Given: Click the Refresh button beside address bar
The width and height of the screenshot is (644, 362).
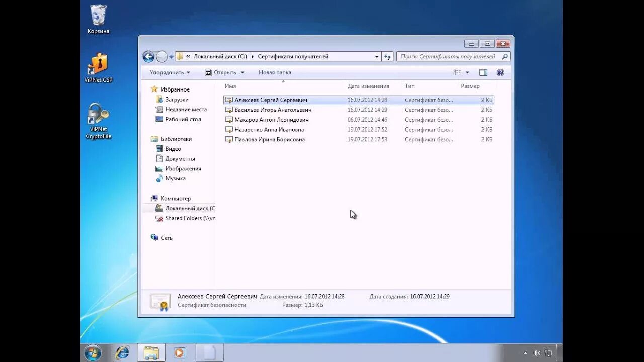Looking at the screenshot, I should [x=387, y=57].
